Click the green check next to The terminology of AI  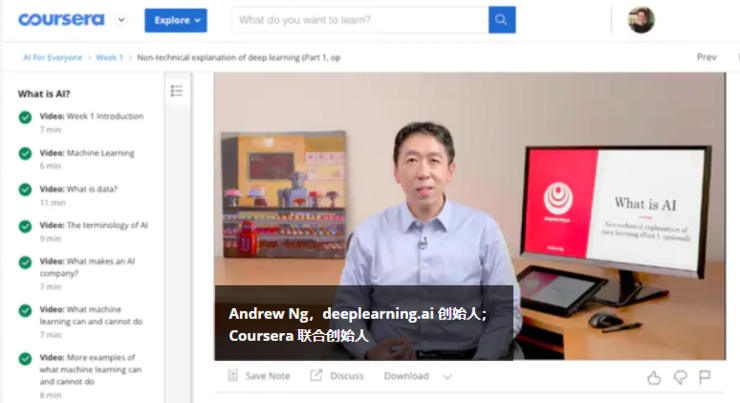25,226
